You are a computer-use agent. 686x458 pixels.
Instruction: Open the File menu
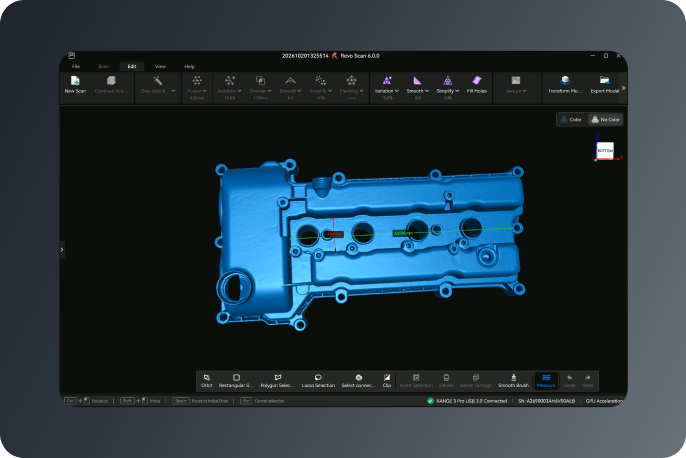[76, 66]
